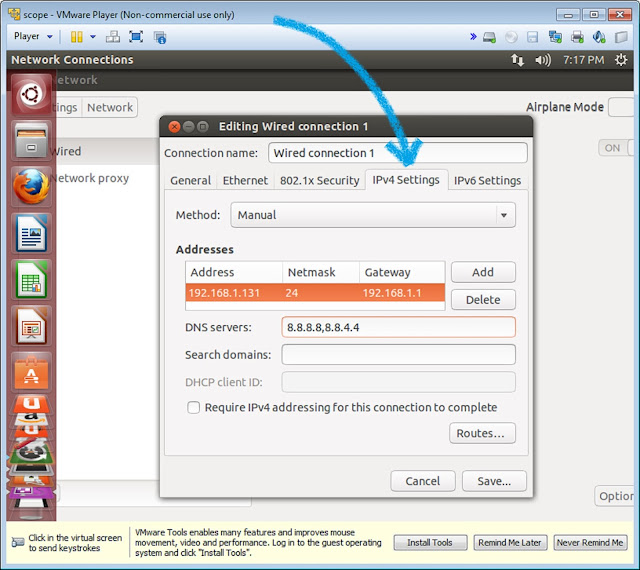Open Ubuntu Software Center launcher icon
This screenshot has height=570, width=640.
point(31,372)
